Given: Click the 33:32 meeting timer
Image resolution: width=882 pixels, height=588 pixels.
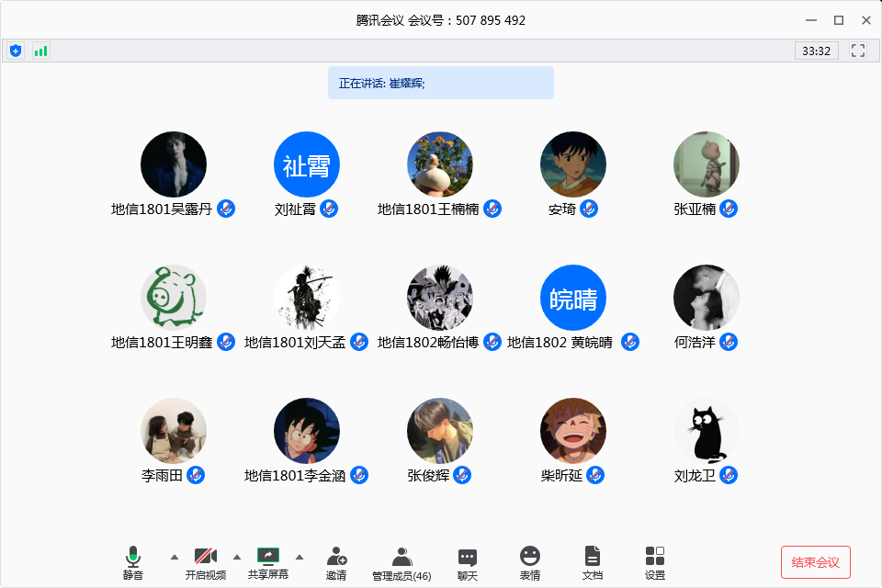Looking at the screenshot, I should [x=816, y=51].
